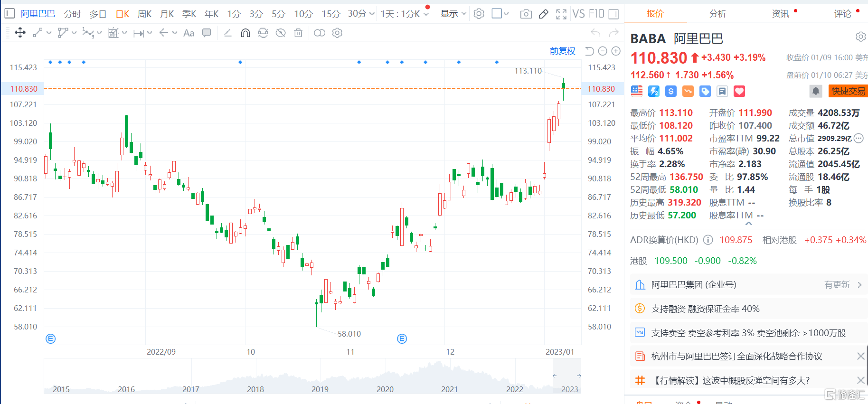868x404 pixels.
Task: Switch to the 报价 quote tab
Action: point(655,14)
